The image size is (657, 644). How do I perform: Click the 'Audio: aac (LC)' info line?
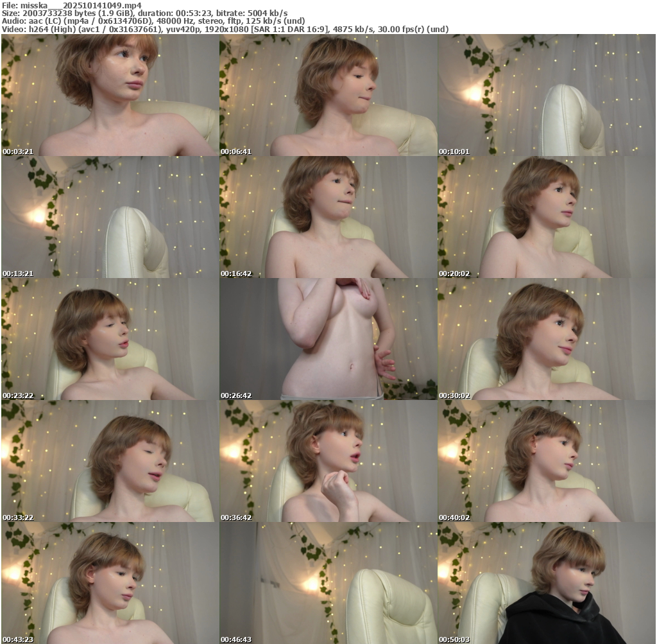[x=153, y=21]
